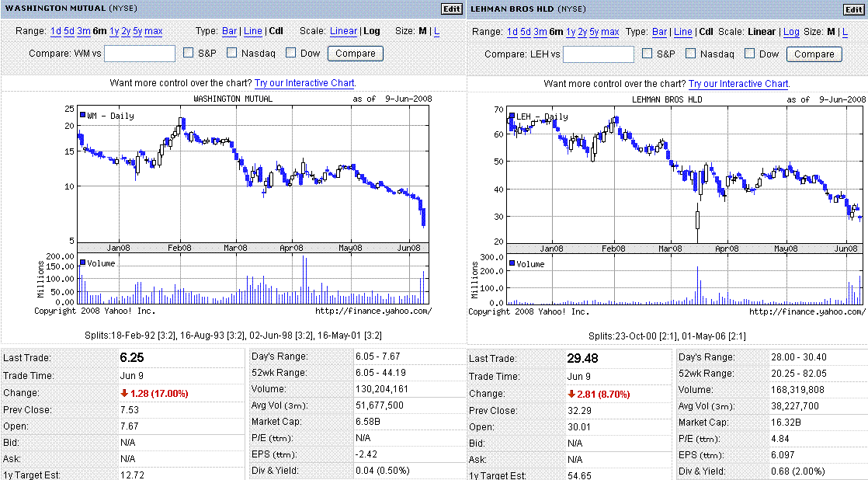Image resolution: width=868 pixels, height=480 pixels.
Task: Switch Lehman chart type to Line
Action: 682,32
